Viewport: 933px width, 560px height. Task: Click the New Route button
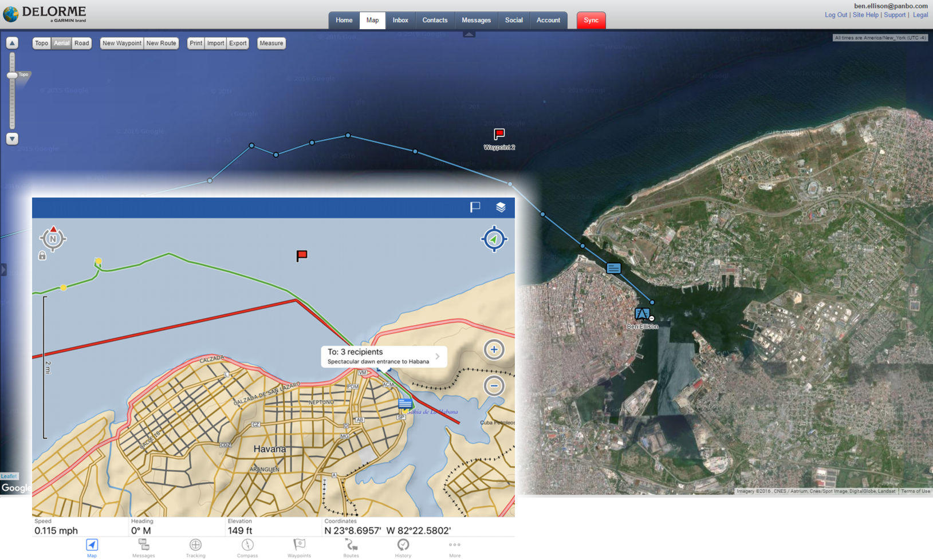pyautogui.click(x=161, y=44)
